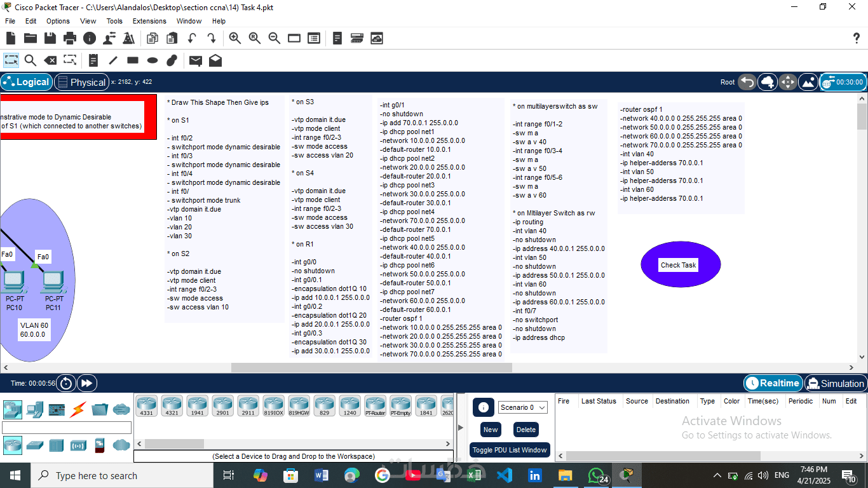Open Visual Studio Code from taskbar

[505, 475]
